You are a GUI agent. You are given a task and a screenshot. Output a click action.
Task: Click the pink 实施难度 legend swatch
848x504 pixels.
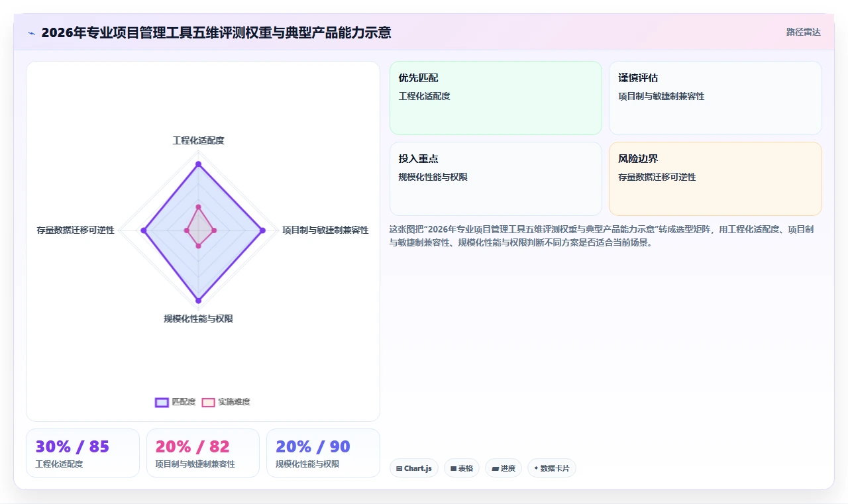pos(208,402)
